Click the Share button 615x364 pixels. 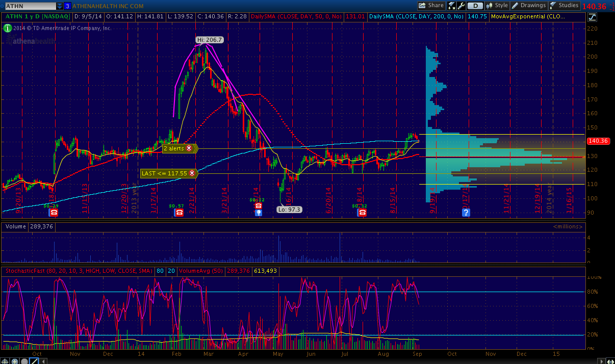pyautogui.click(x=431, y=6)
